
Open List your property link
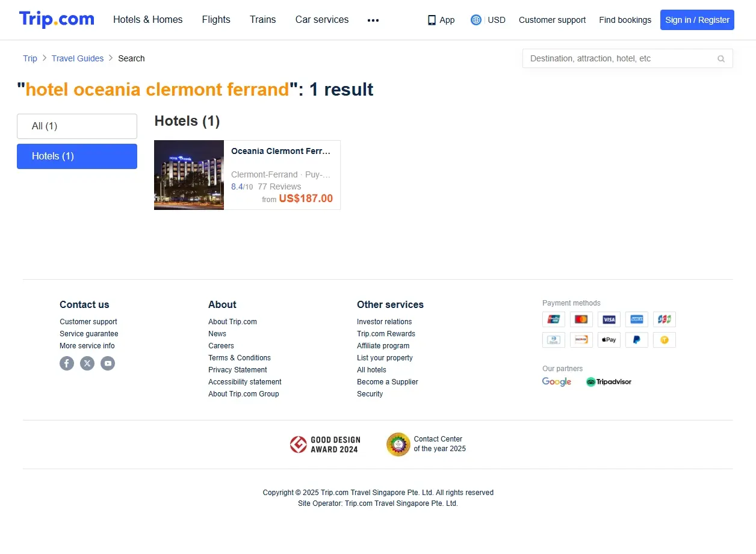[x=385, y=358]
